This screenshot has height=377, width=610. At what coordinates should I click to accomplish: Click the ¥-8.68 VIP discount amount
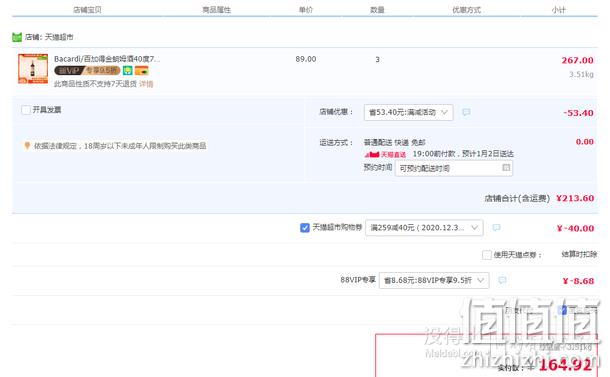[x=578, y=281]
